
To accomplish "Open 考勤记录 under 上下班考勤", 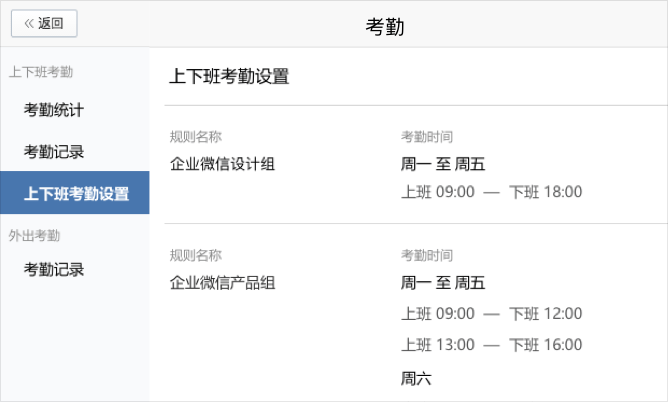I will point(54,151).
